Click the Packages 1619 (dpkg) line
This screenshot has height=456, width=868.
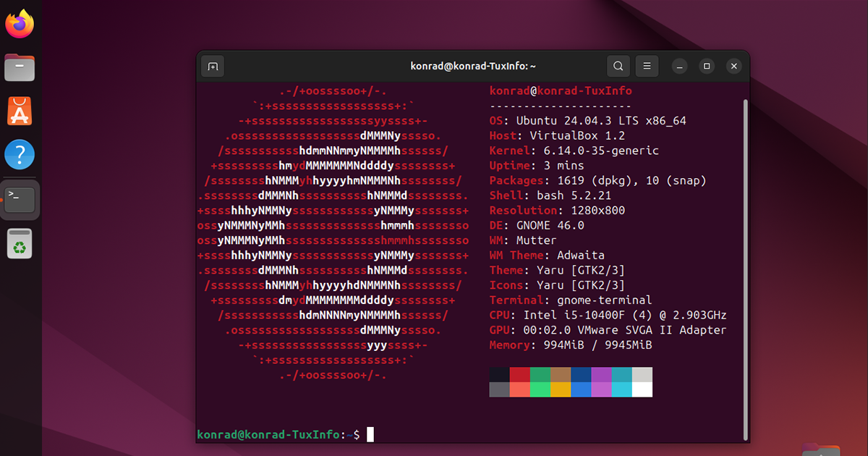[598, 181]
